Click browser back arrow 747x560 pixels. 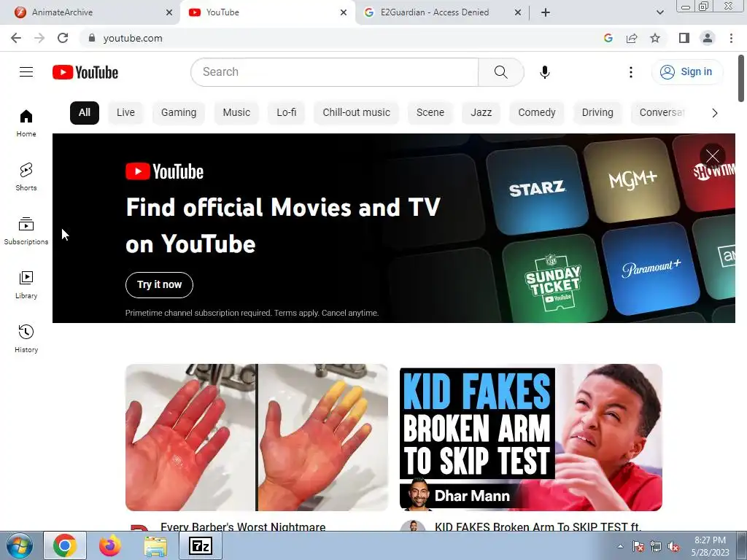click(16, 38)
